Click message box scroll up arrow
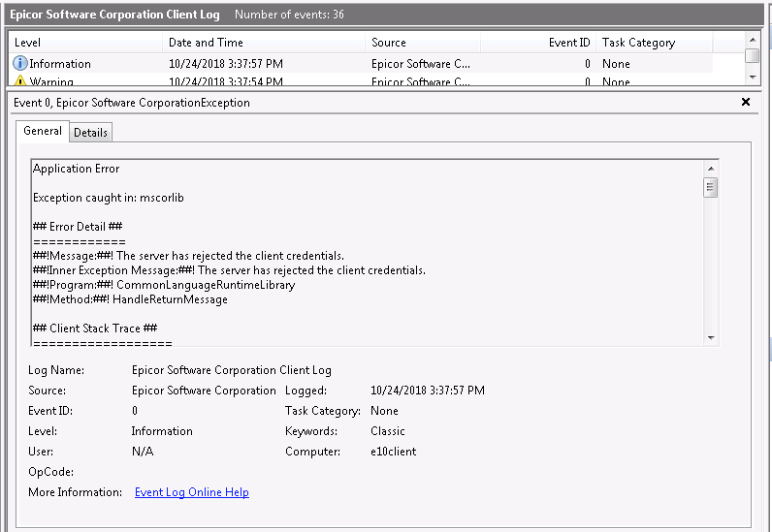The image size is (772, 532). (711, 169)
